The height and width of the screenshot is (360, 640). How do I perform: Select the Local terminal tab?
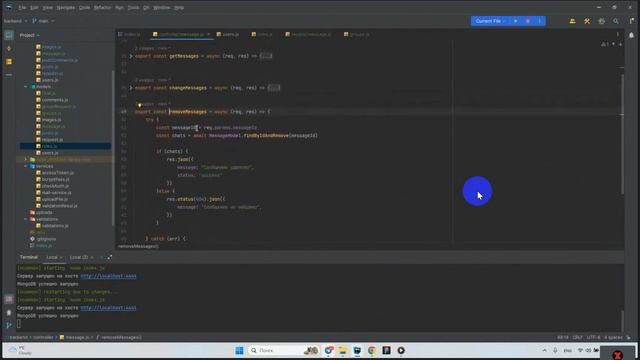[x=52, y=257]
